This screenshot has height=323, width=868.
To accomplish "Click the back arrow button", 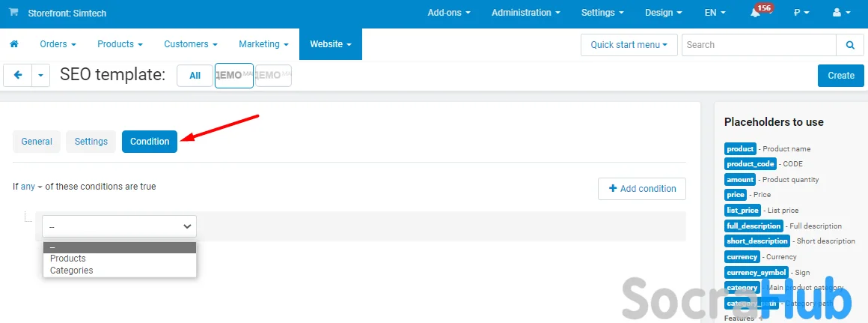I will pos(18,75).
